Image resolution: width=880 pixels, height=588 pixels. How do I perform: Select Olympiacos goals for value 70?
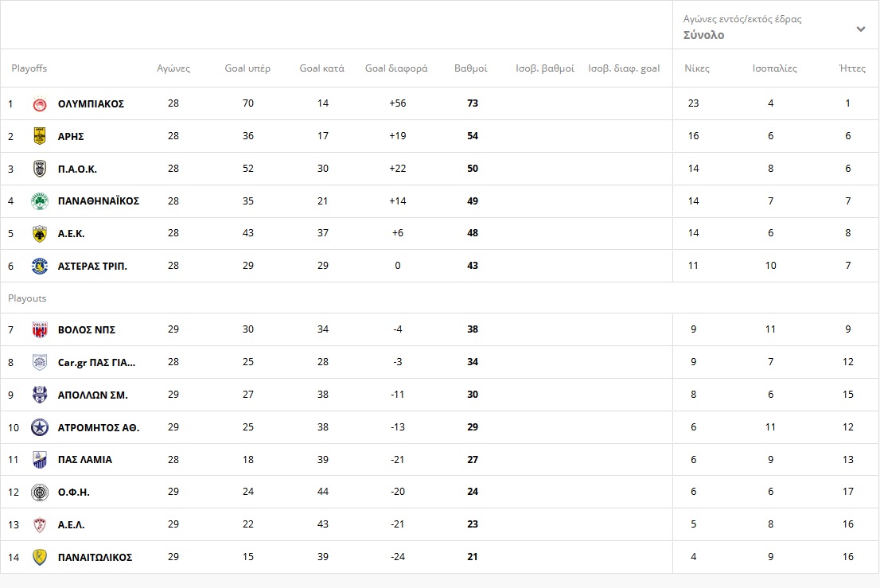pos(248,103)
